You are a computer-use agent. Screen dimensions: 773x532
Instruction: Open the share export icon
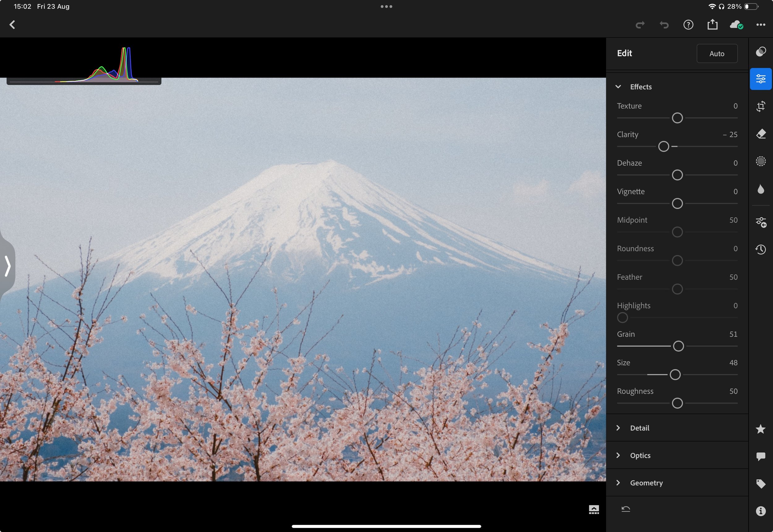[x=712, y=24]
